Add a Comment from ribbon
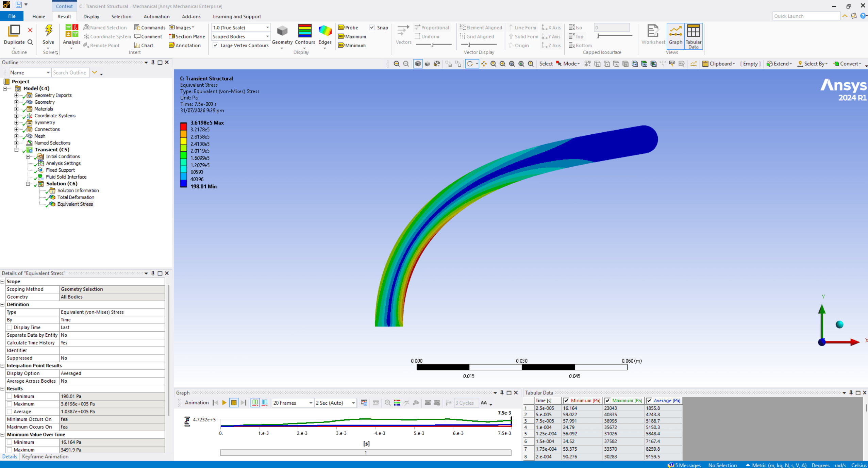 (148, 36)
